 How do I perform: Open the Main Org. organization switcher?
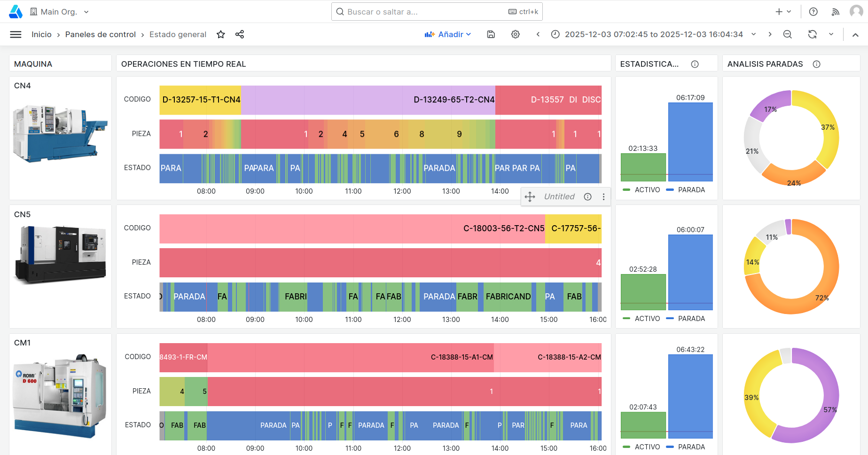(59, 12)
